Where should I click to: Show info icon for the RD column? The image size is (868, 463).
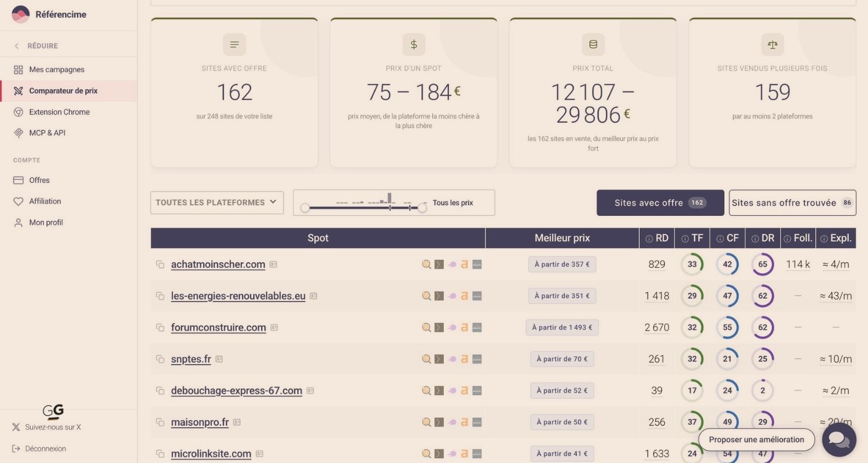pyautogui.click(x=649, y=238)
